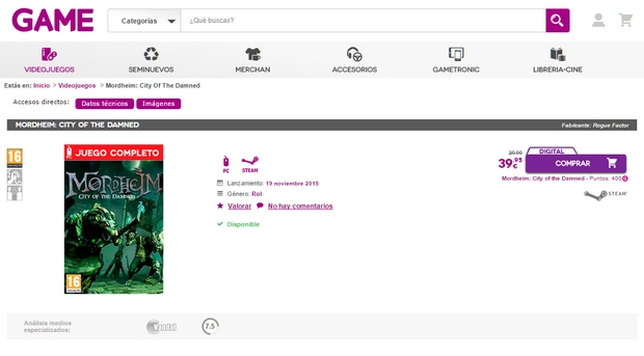Open the shopping cart icon in header
This screenshot has width=644, height=356.
point(626,20)
